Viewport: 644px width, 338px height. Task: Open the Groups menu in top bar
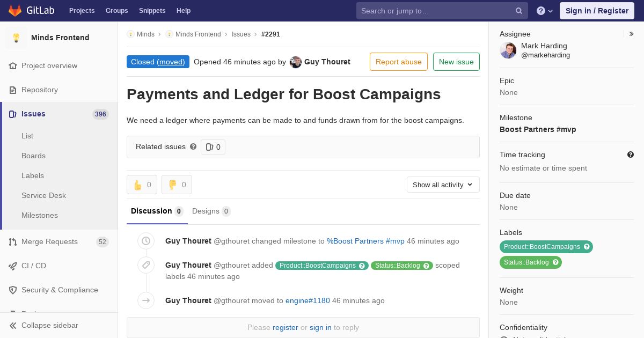(x=117, y=11)
